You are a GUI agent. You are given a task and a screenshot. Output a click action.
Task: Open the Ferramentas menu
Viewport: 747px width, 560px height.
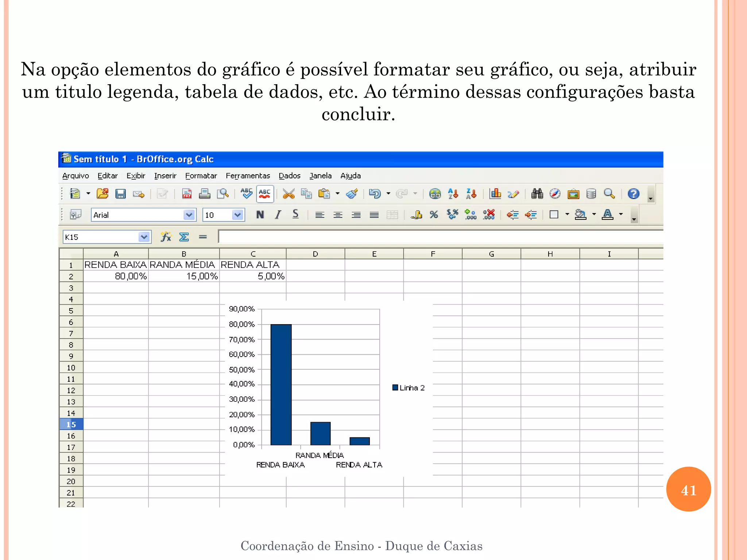(248, 176)
